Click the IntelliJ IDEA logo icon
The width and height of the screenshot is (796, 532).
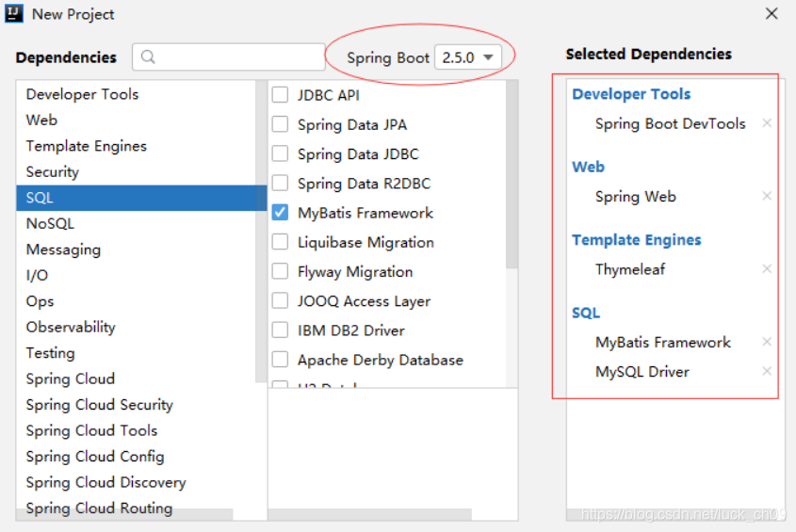tap(14, 14)
